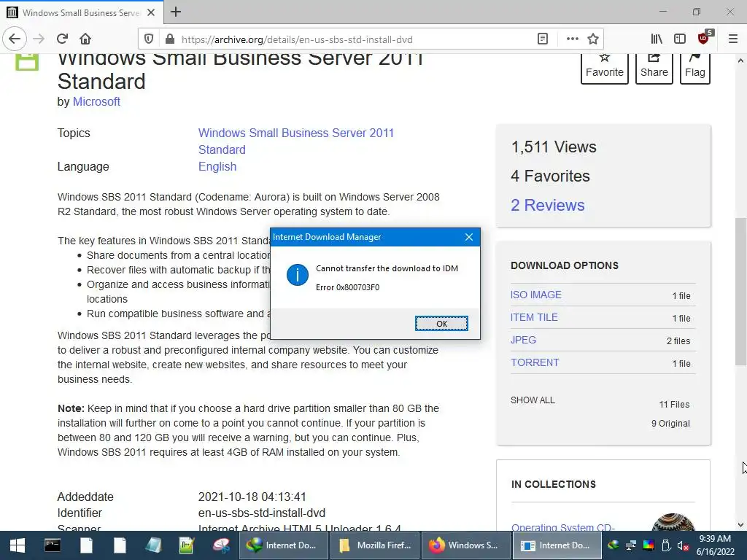Open the IDM system tray icon
The width and height of the screenshot is (747, 560).
(613, 545)
